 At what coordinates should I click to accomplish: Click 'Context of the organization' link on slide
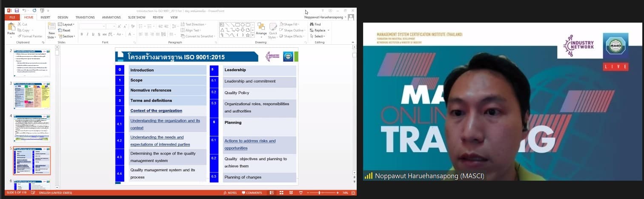pyautogui.click(x=156, y=111)
